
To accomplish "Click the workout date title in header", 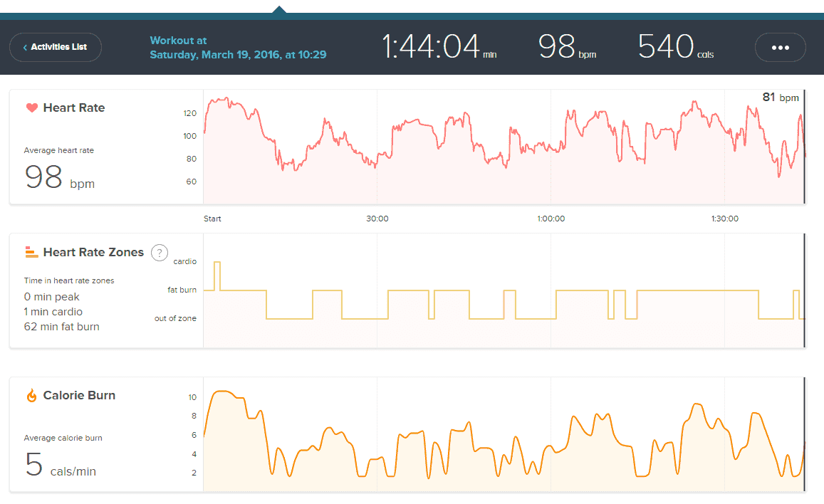I will point(238,48).
